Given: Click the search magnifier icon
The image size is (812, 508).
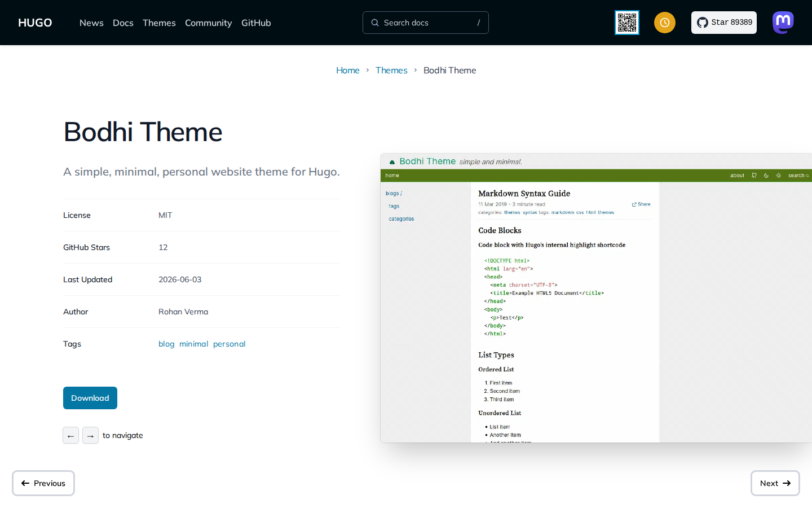Looking at the screenshot, I should [x=375, y=23].
